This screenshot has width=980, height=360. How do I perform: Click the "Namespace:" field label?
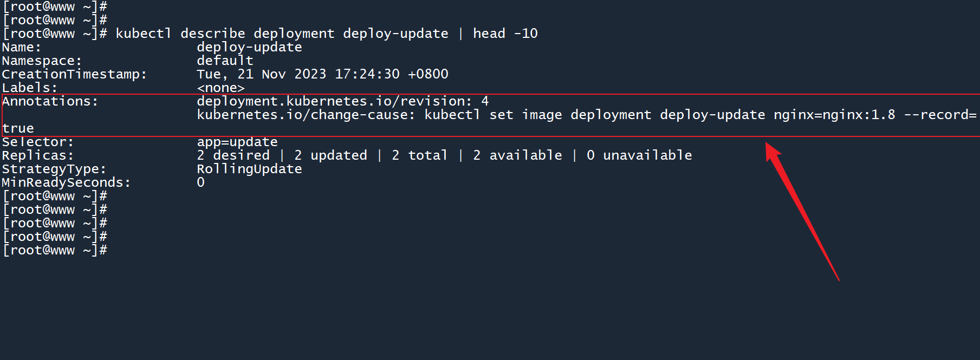click(42, 61)
